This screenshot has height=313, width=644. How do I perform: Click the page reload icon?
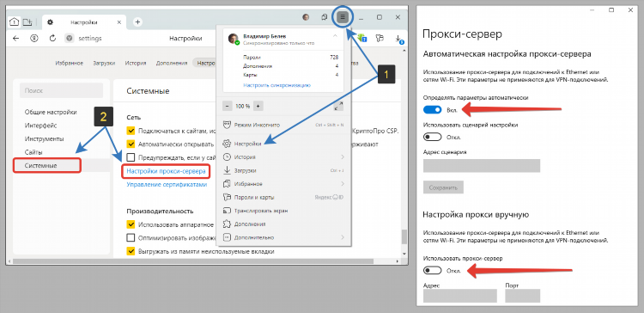pos(52,38)
